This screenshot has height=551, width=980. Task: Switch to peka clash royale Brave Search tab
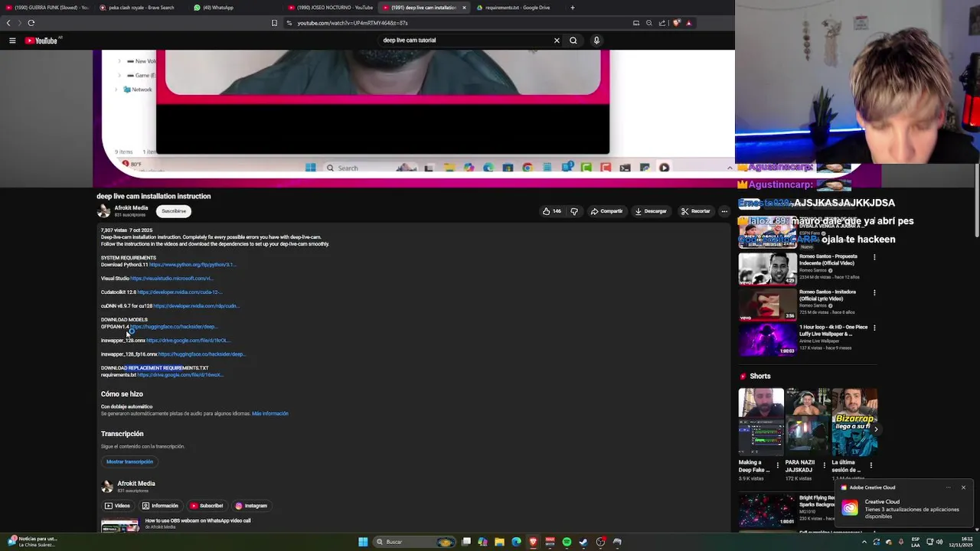click(x=141, y=8)
